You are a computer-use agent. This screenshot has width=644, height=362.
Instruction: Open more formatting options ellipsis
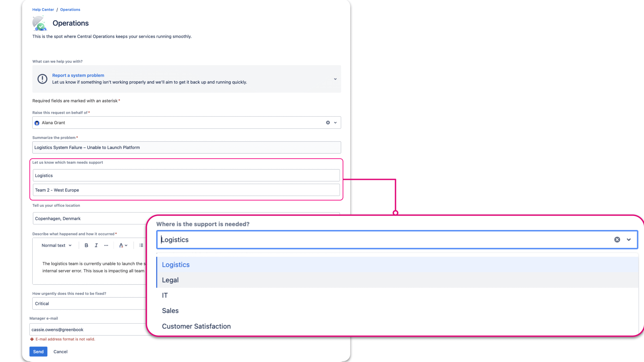(106, 245)
